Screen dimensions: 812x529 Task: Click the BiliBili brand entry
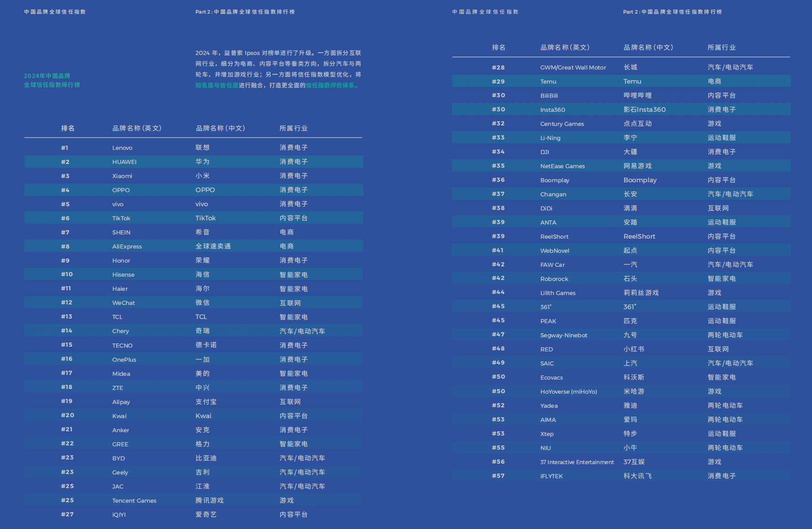pyautogui.click(x=549, y=96)
